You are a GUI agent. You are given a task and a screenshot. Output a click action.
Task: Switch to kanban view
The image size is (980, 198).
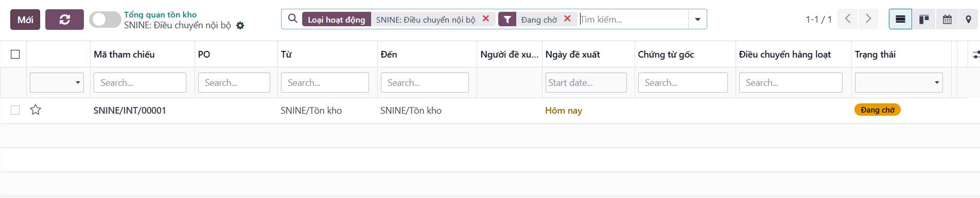coord(924,19)
